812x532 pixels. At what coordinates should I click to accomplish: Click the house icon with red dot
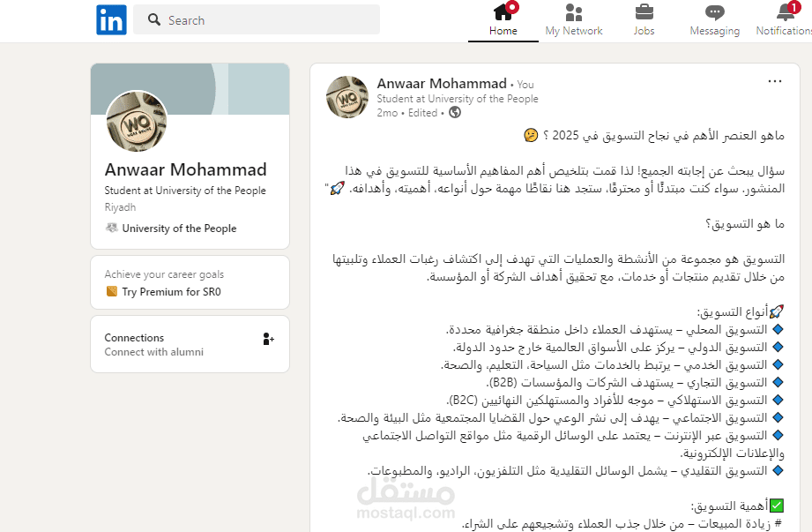click(504, 11)
